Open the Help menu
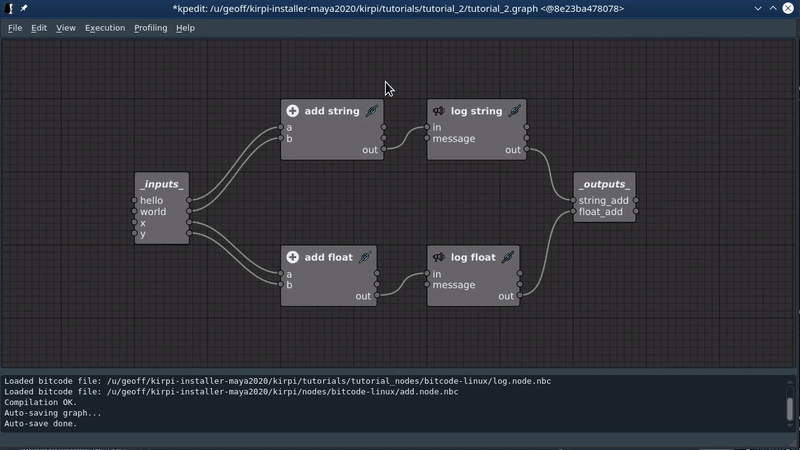The image size is (800, 450). point(185,28)
